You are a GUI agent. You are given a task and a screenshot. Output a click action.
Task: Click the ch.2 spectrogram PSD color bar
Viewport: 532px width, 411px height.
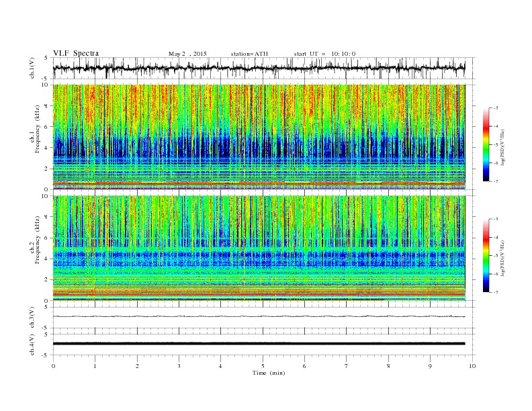(486, 255)
